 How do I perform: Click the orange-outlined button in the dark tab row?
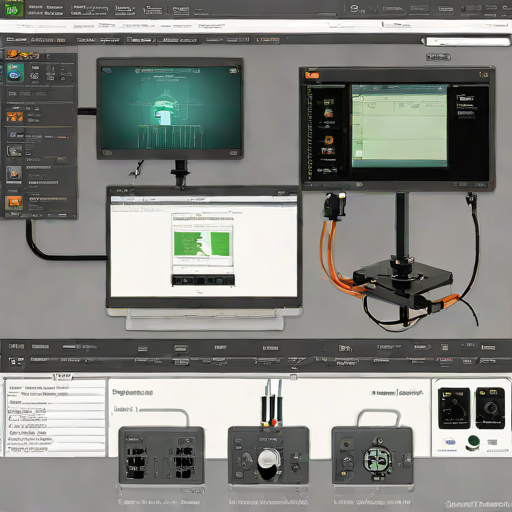coord(267,40)
